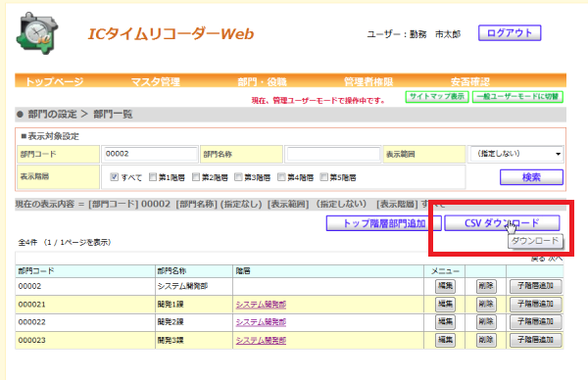Click 編集 for department 000021
The height and width of the screenshot is (380, 588).
tap(445, 305)
